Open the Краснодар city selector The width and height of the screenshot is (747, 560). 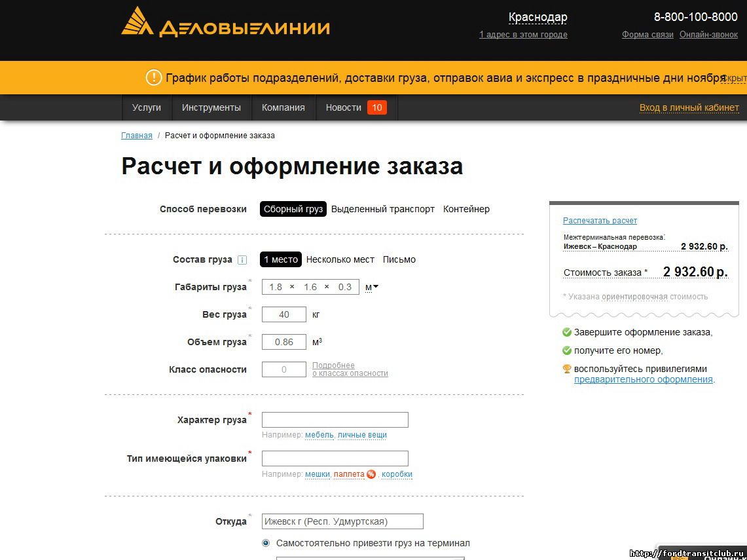pyautogui.click(x=537, y=17)
